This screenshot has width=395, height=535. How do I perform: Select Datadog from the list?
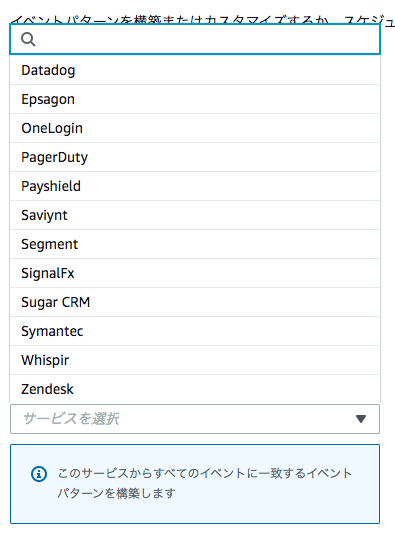[x=195, y=70]
